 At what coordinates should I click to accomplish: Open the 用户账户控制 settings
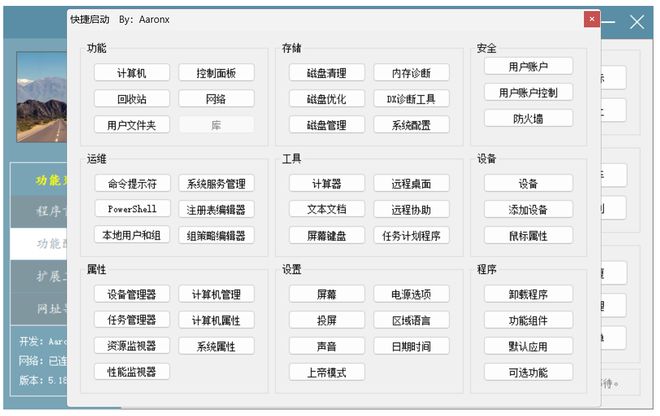[x=528, y=92]
